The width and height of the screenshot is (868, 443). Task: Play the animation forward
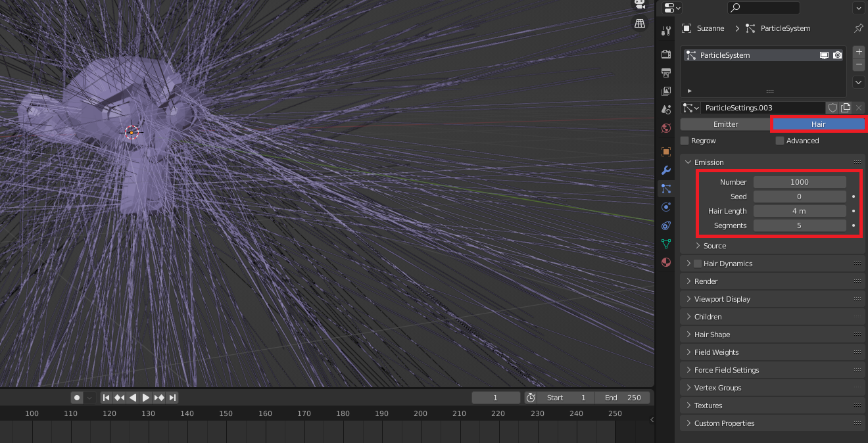pos(146,398)
